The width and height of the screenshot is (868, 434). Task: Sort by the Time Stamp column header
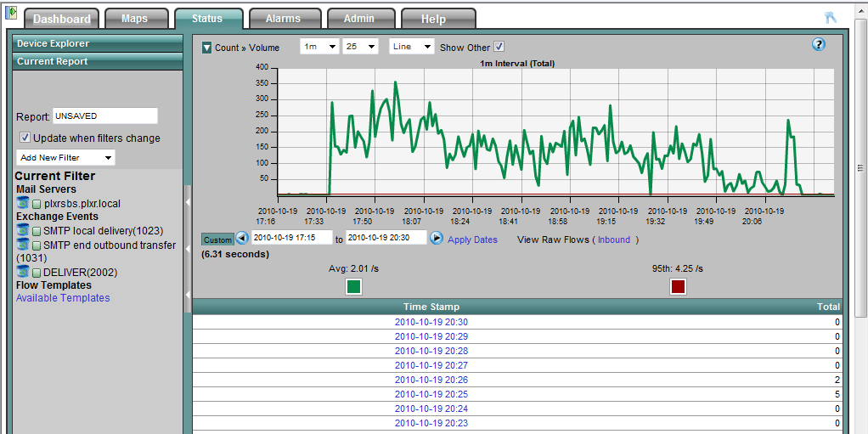(x=431, y=306)
